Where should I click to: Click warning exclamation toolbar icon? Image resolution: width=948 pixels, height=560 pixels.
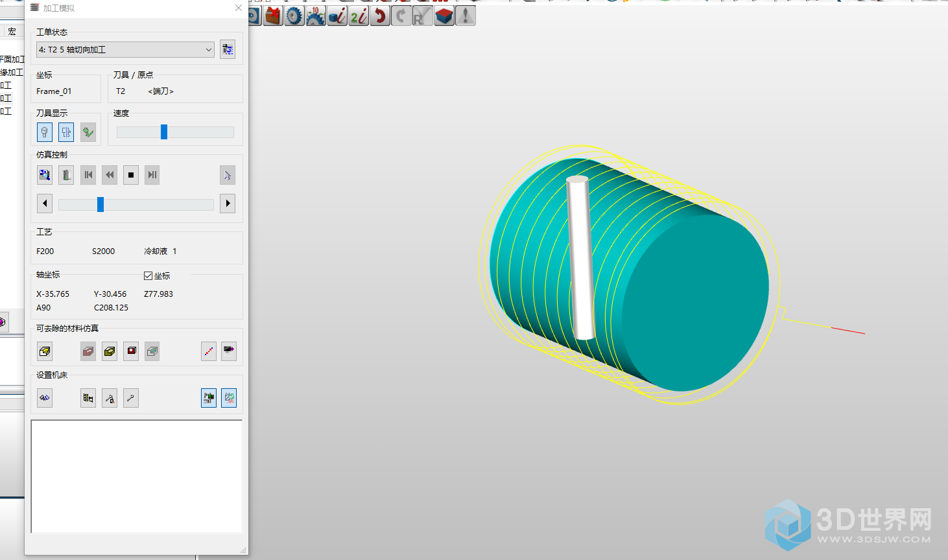point(466,16)
